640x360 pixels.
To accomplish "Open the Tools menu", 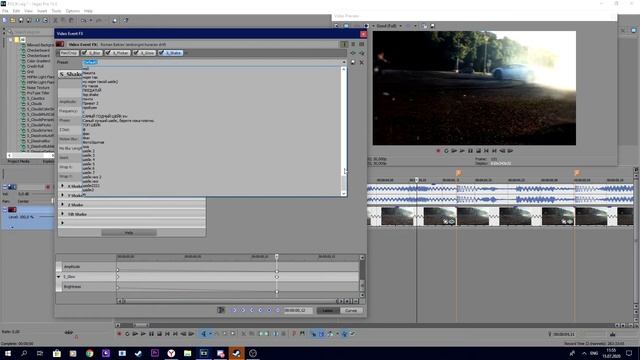I will click(x=56, y=11).
